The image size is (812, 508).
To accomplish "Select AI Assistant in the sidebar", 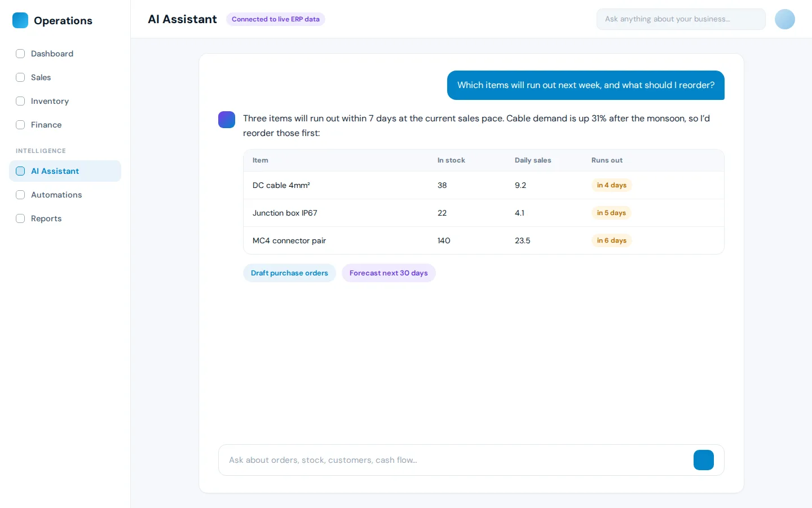I will [x=65, y=171].
